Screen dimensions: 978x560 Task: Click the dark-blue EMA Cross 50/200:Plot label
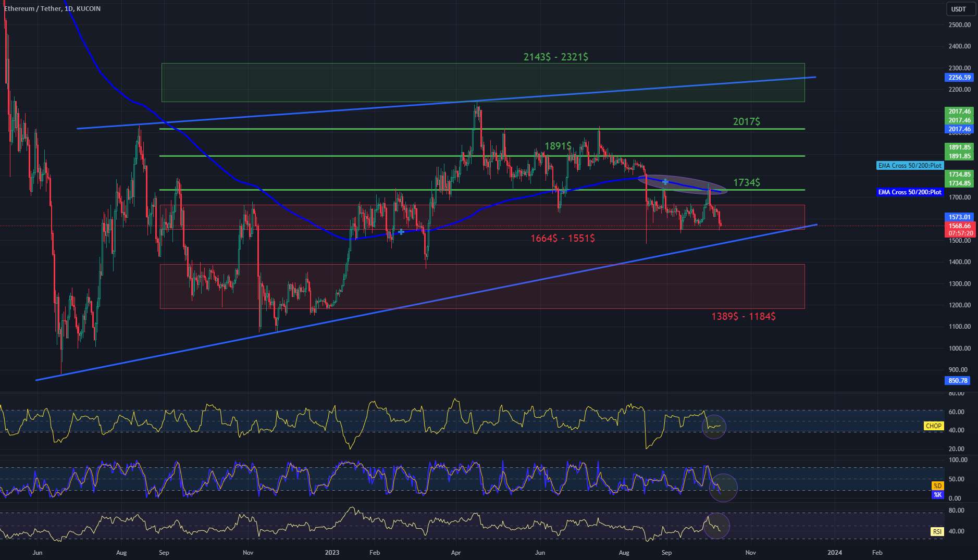(910, 192)
